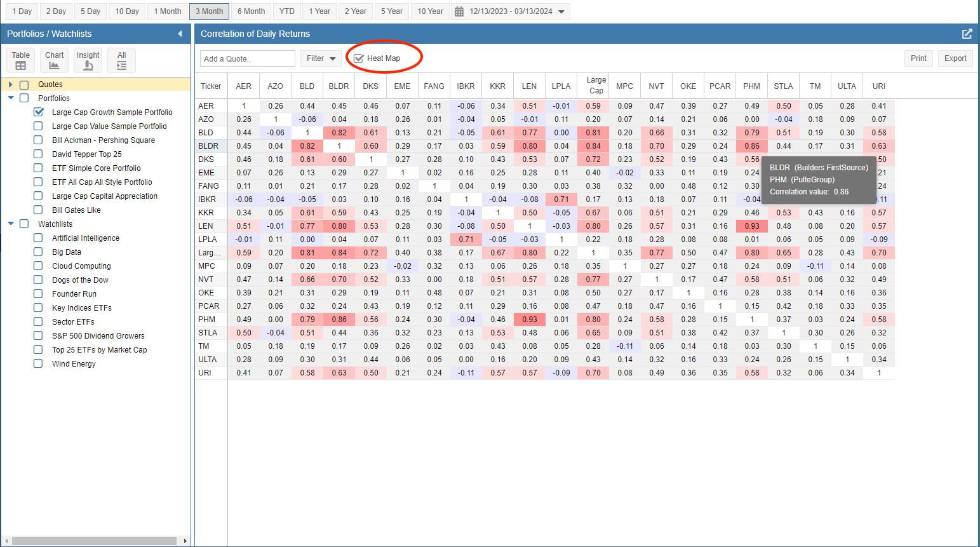Open the Insight view button
The width and height of the screenshot is (980, 547).
[88, 60]
